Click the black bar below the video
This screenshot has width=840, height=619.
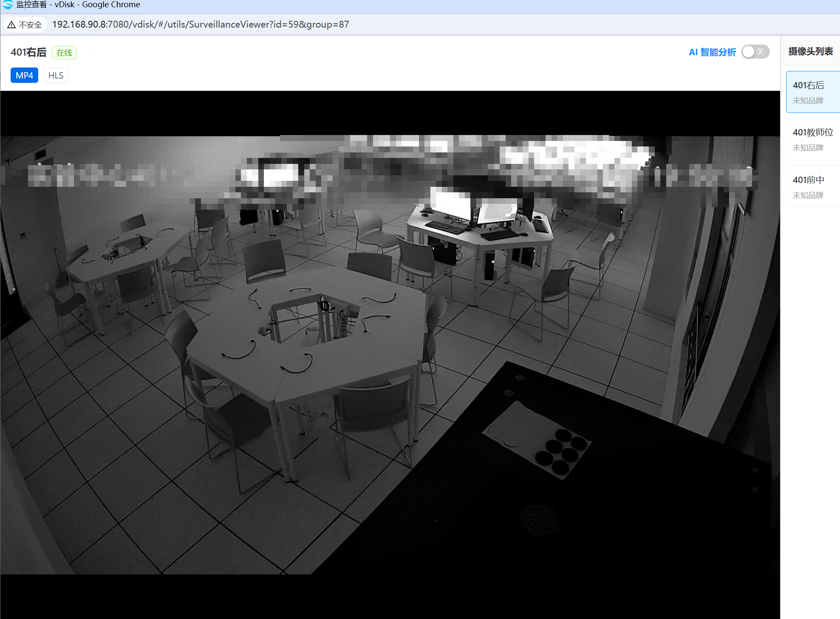click(390, 596)
